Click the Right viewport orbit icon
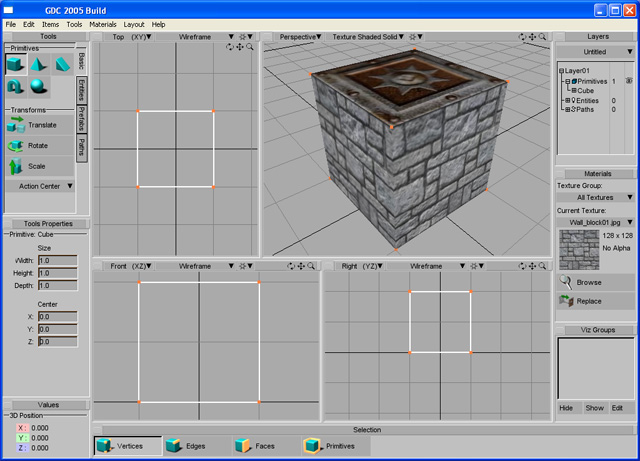 [522, 266]
